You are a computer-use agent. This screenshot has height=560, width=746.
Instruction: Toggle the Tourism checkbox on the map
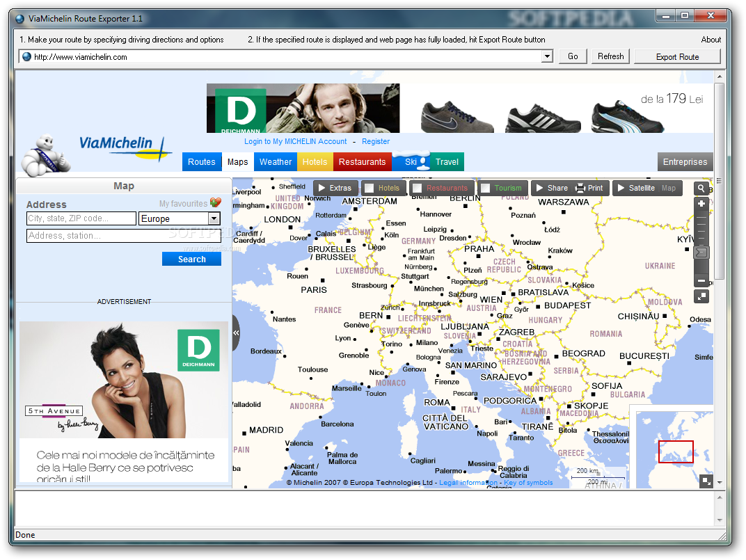tap(485, 188)
